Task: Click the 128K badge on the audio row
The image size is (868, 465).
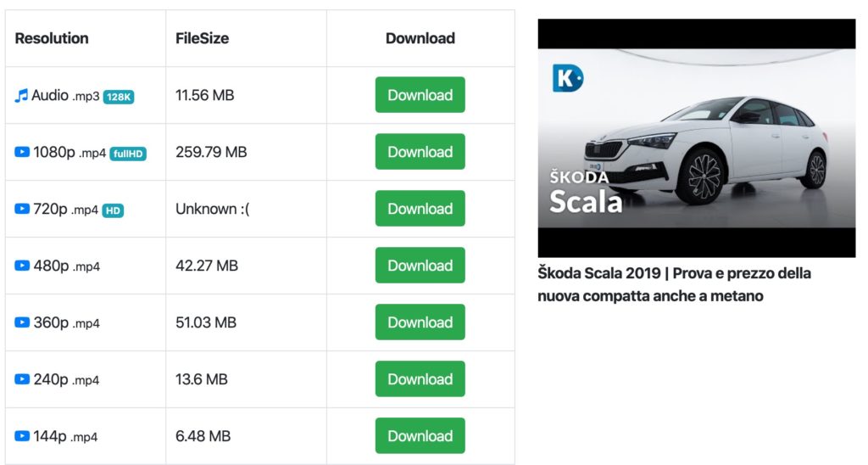Action: coord(119,97)
